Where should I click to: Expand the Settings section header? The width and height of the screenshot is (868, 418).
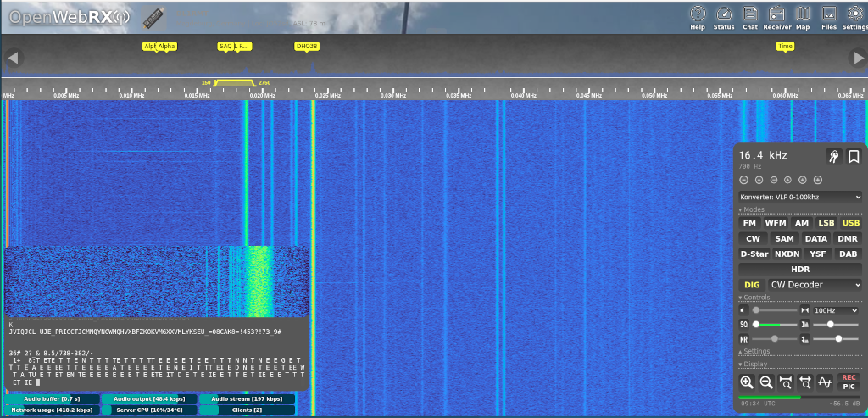point(757,351)
